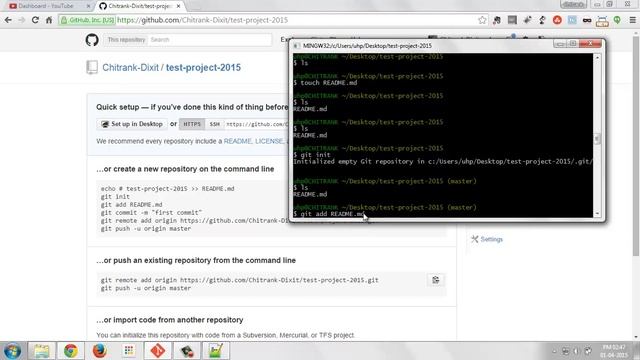This screenshot has height=360, width=640.
Task: Click the 'git add README.md' terminal prompt line
Action: [x=329, y=214]
